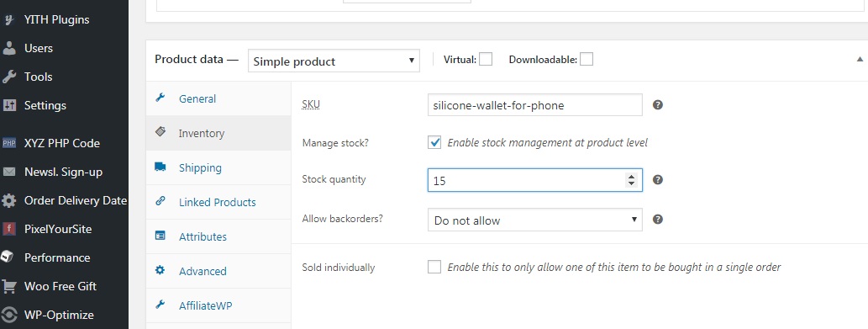Click the Users person icon
868x329 pixels.
coord(9,48)
